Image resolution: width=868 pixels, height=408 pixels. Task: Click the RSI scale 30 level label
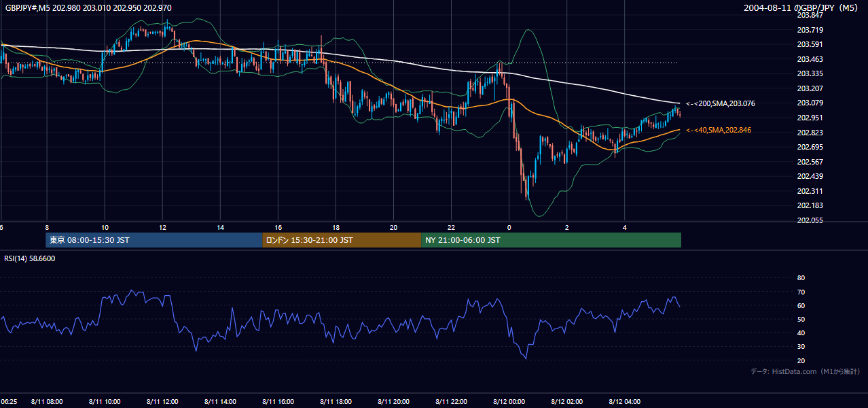click(801, 347)
